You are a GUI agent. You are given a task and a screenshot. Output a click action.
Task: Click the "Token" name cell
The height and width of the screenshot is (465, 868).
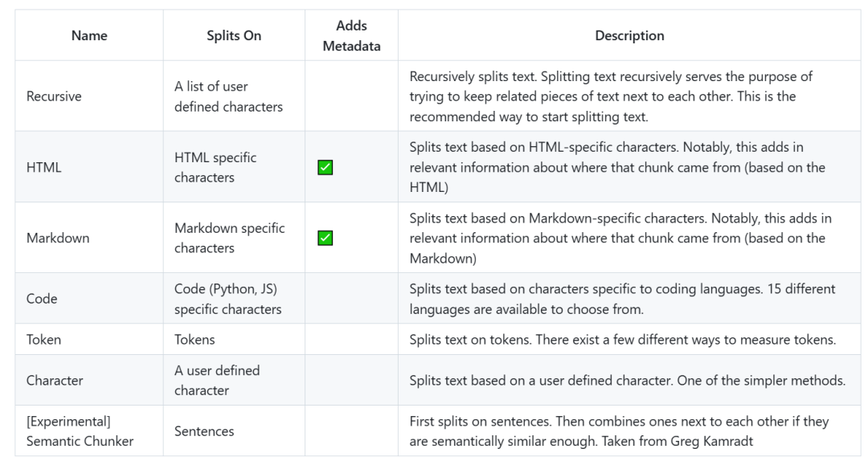[43, 340]
